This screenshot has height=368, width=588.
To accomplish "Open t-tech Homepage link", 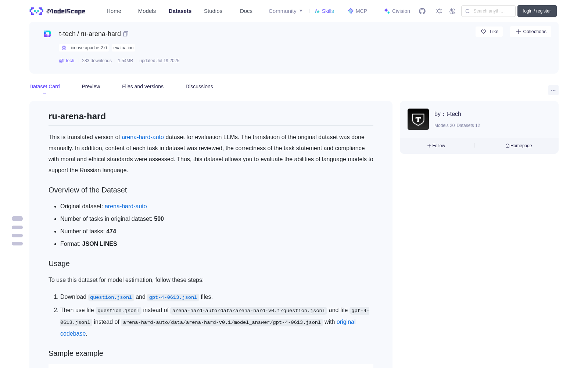I will pyautogui.click(x=519, y=146).
